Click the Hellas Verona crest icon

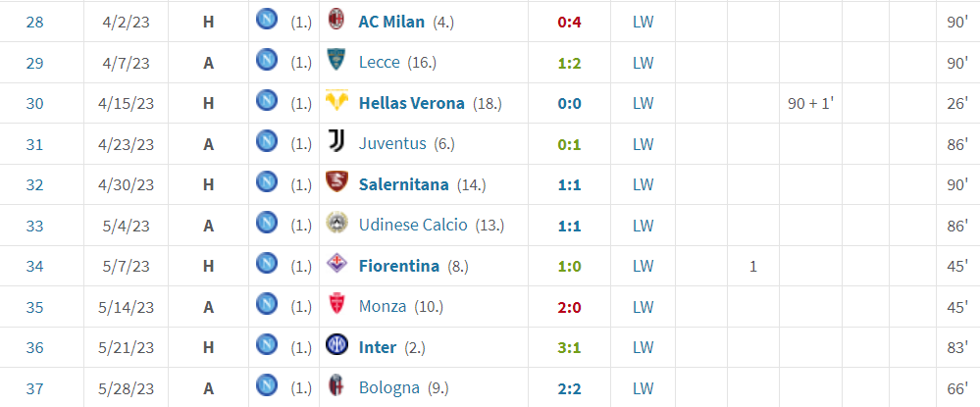click(x=336, y=101)
